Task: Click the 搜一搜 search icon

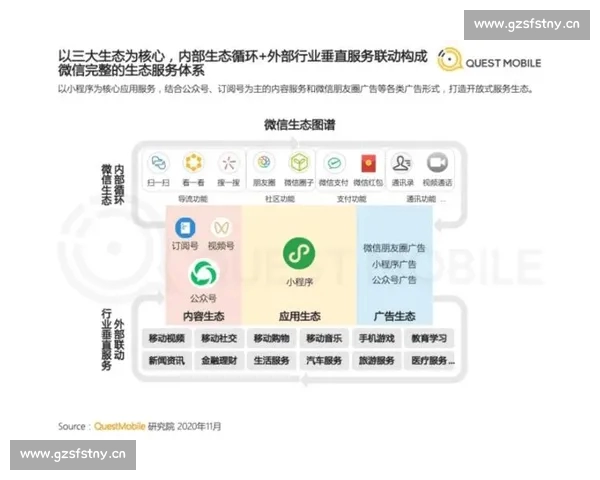Action: point(228,163)
